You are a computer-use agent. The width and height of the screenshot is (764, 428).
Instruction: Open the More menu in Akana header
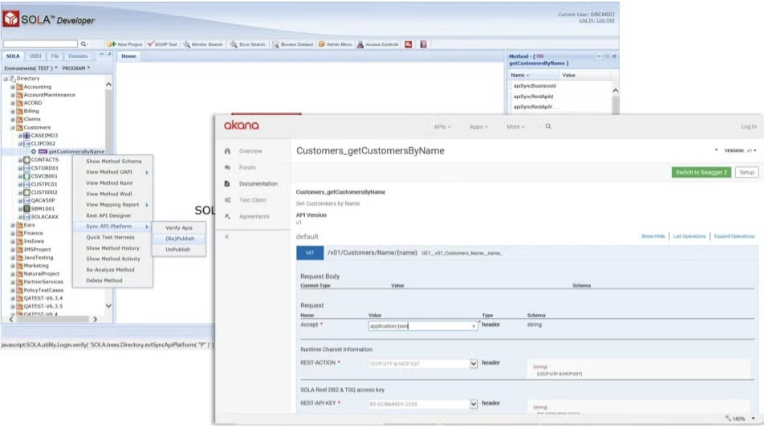click(516, 127)
